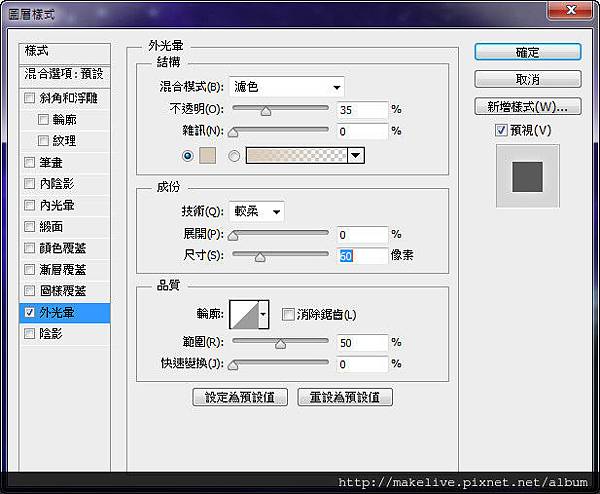Select the gradient radio button

click(234, 156)
